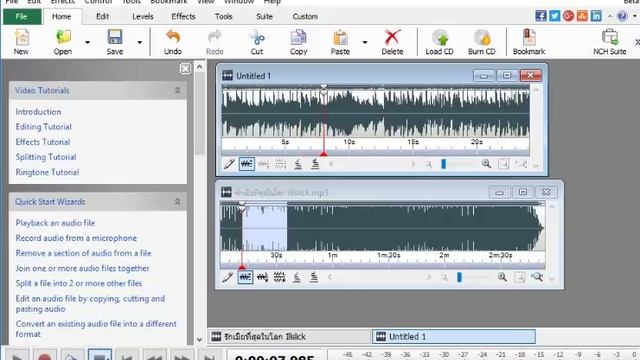Adjust zoom slider in the mp3 window
The height and width of the screenshot is (360, 640).
[459, 277]
